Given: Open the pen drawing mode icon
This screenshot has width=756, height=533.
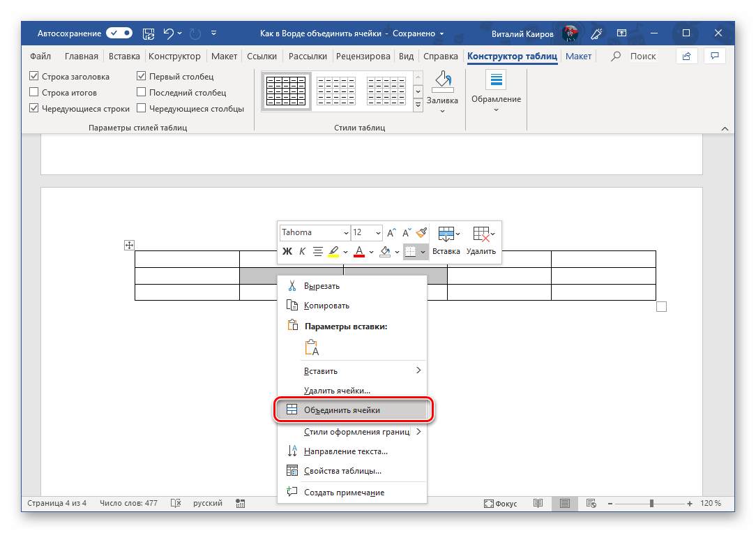Looking at the screenshot, I should pyautogui.click(x=596, y=33).
